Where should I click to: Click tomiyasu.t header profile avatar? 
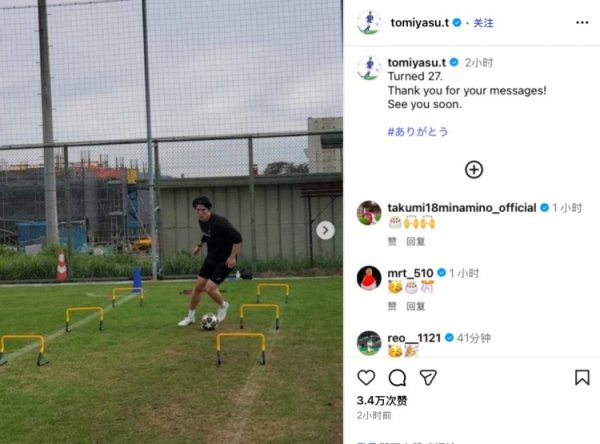[369, 23]
